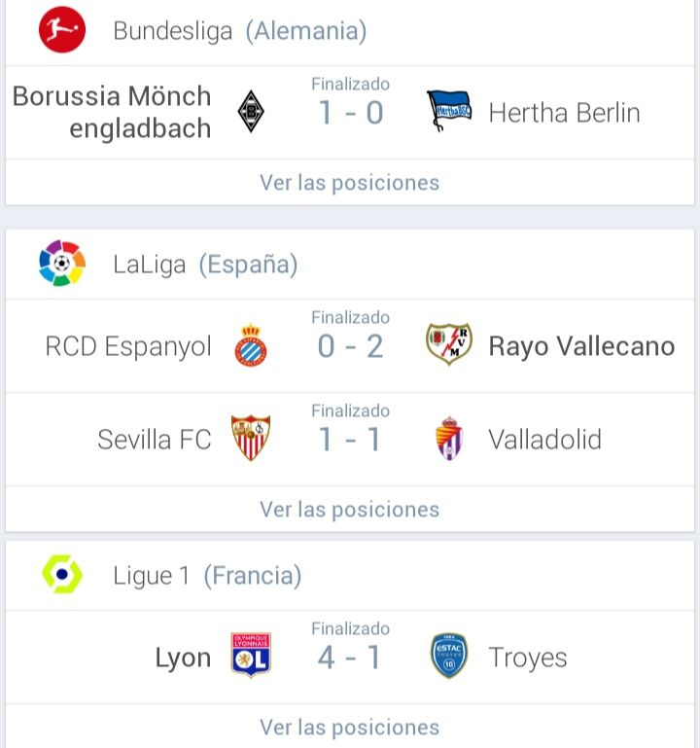Select the Hertha Berlin flag crest
The height and width of the screenshot is (748, 700).
coord(448,111)
